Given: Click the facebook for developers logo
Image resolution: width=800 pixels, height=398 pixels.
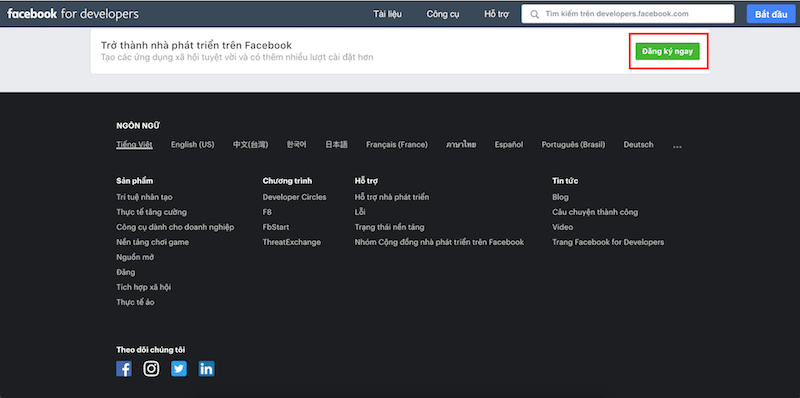Looking at the screenshot, I should click(73, 14).
